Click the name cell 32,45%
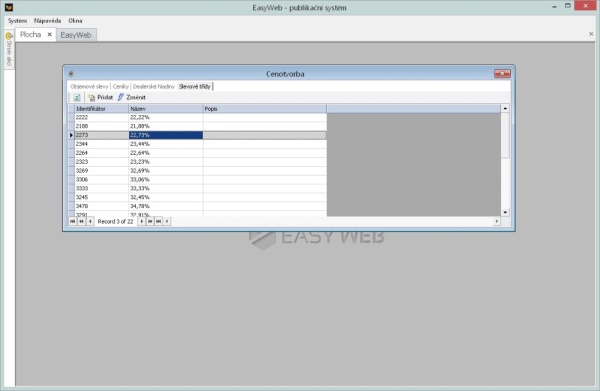Screen dimensions: 600x391 pyautogui.click(x=166, y=197)
